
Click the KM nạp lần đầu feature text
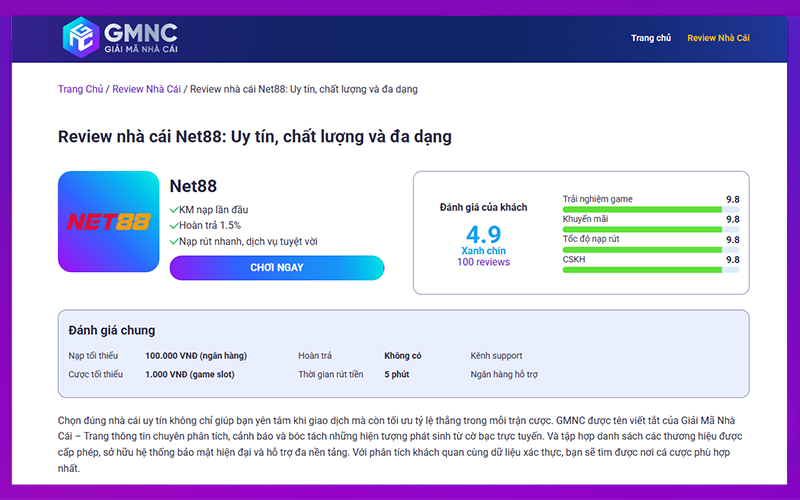(213, 210)
